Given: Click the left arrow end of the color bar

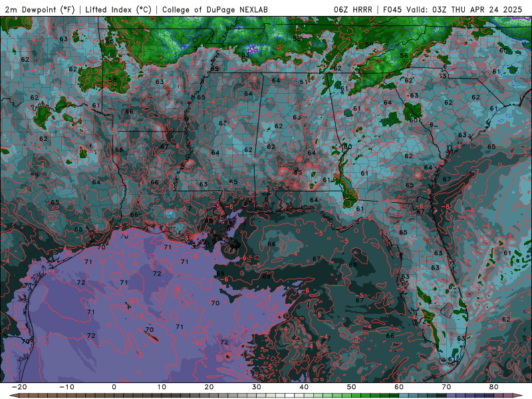Looking at the screenshot, I should tap(13, 396).
